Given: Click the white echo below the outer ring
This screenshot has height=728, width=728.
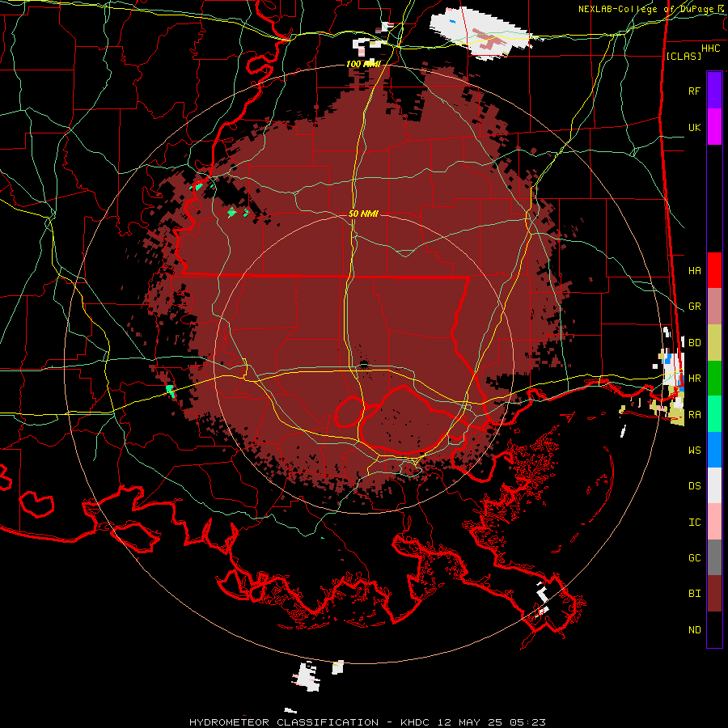Looking at the screenshot, I should [307, 676].
